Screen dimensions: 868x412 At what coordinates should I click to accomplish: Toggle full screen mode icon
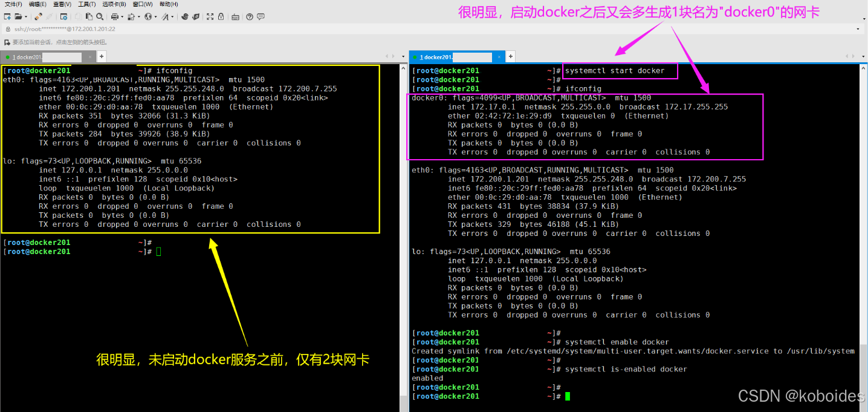210,17
